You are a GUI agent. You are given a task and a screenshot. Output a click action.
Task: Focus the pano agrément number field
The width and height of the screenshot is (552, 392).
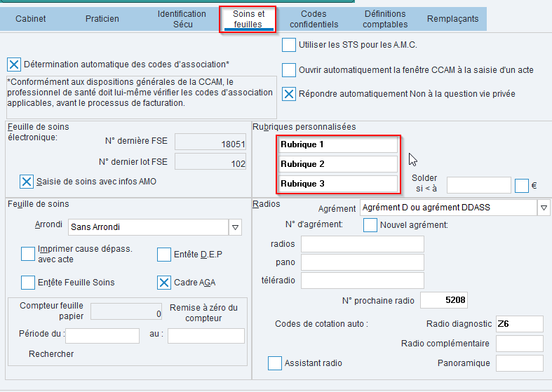tap(362, 262)
